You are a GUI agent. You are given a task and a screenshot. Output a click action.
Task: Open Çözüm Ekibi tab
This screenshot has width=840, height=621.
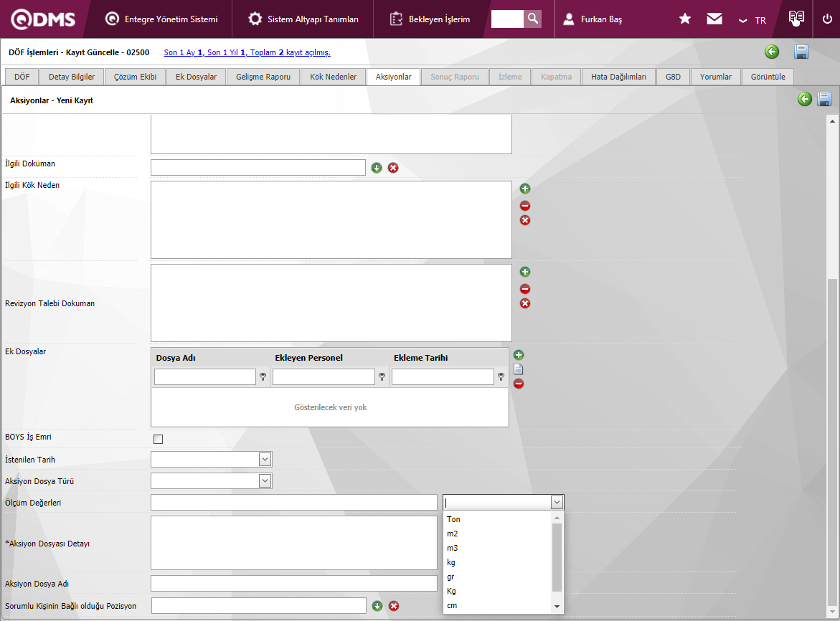(135, 77)
